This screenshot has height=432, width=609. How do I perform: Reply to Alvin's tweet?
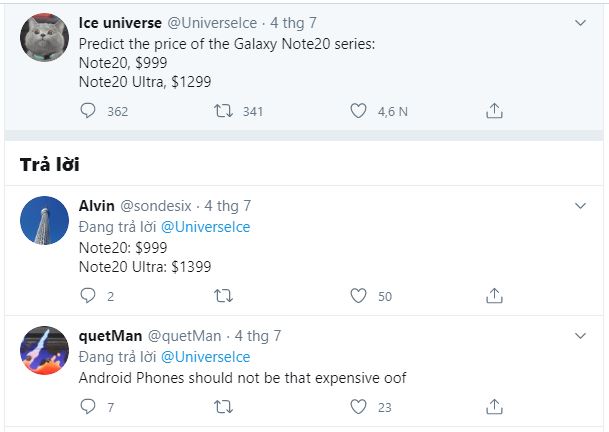[88, 295]
